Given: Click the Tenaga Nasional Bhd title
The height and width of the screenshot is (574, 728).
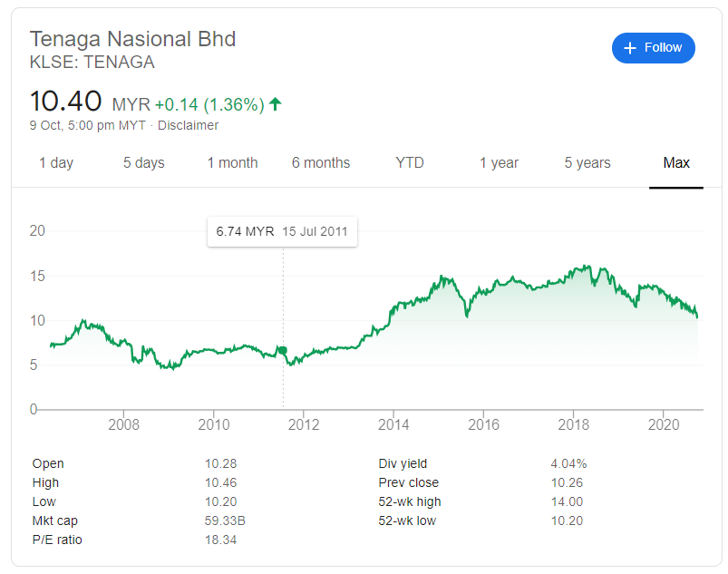Looking at the screenshot, I should [132, 39].
